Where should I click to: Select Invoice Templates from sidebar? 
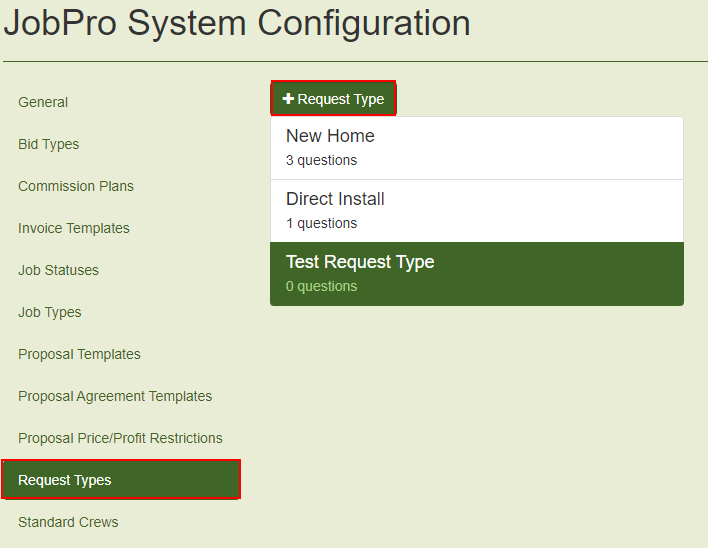pyautogui.click(x=74, y=228)
